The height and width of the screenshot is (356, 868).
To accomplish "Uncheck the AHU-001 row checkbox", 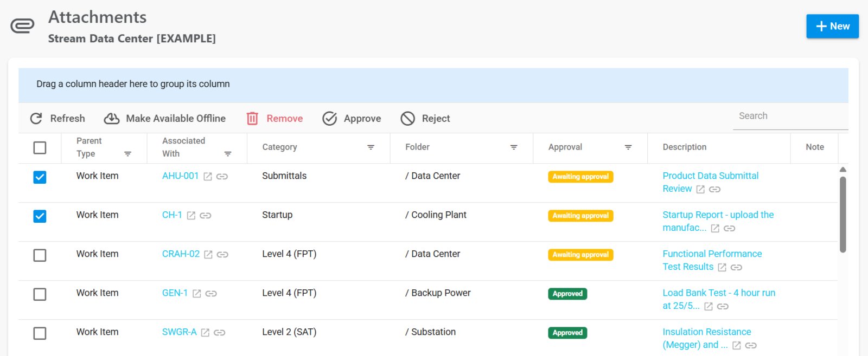I will [40, 177].
